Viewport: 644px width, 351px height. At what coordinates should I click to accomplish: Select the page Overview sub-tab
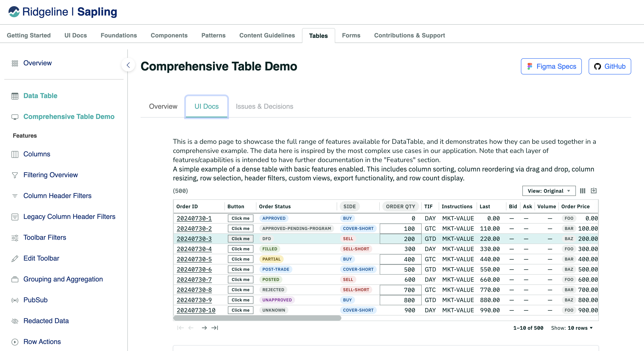click(163, 106)
